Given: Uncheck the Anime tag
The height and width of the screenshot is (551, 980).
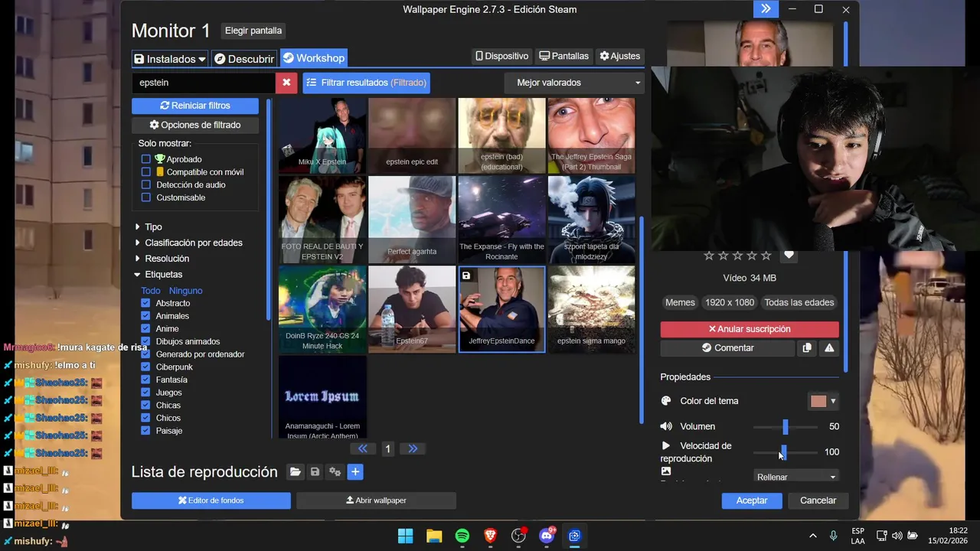Looking at the screenshot, I should [x=145, y=329].
